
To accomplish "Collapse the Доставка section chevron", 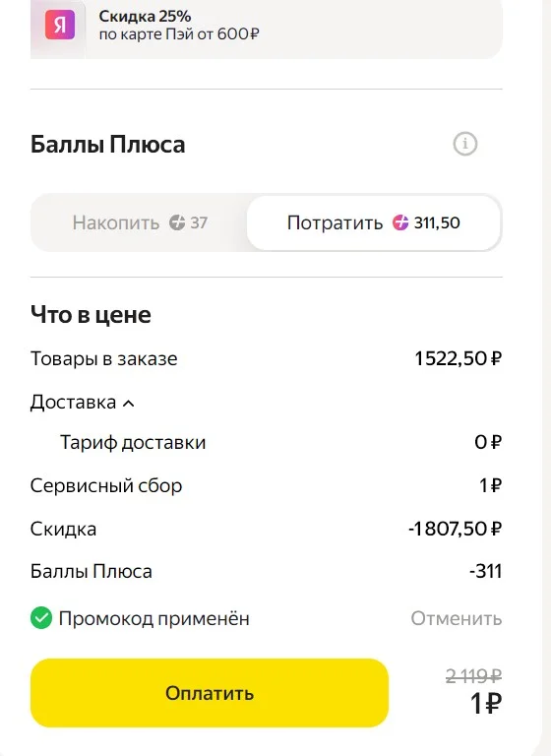I will point(128,403).
